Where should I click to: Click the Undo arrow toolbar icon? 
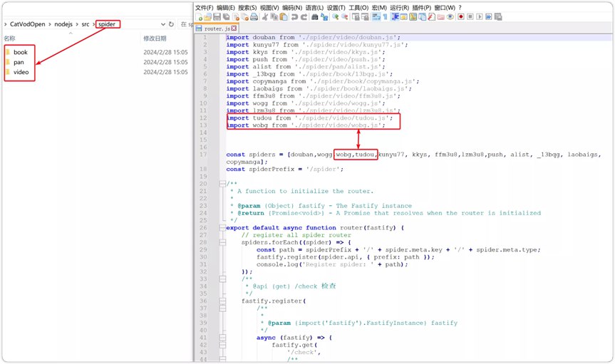[294, 17]
